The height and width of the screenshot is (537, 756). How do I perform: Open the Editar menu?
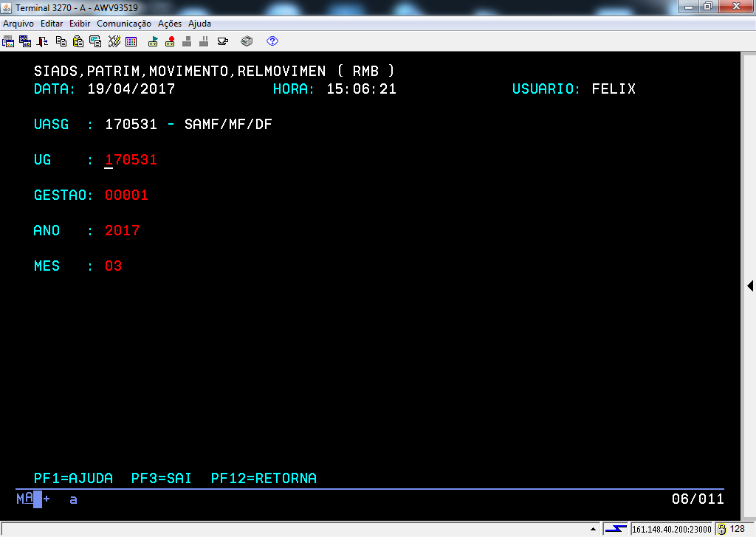52,24
